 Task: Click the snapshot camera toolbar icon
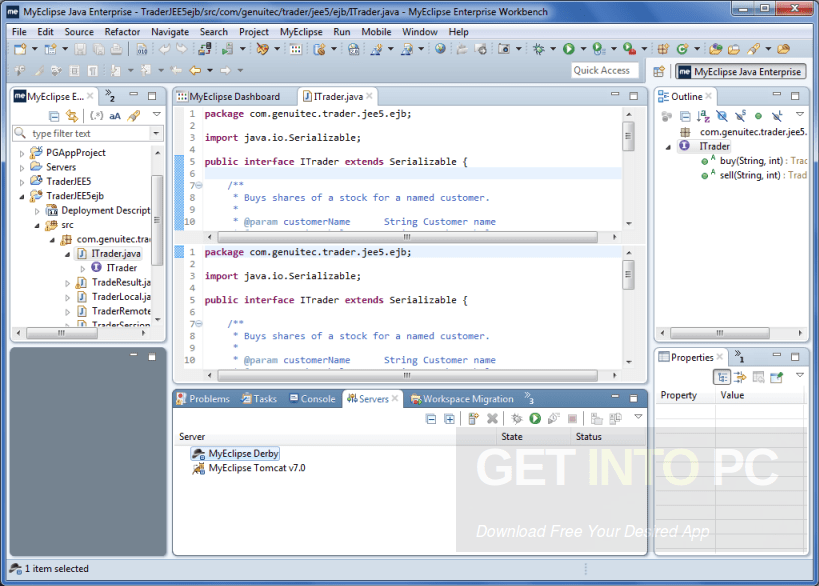(x=504, y=49)
